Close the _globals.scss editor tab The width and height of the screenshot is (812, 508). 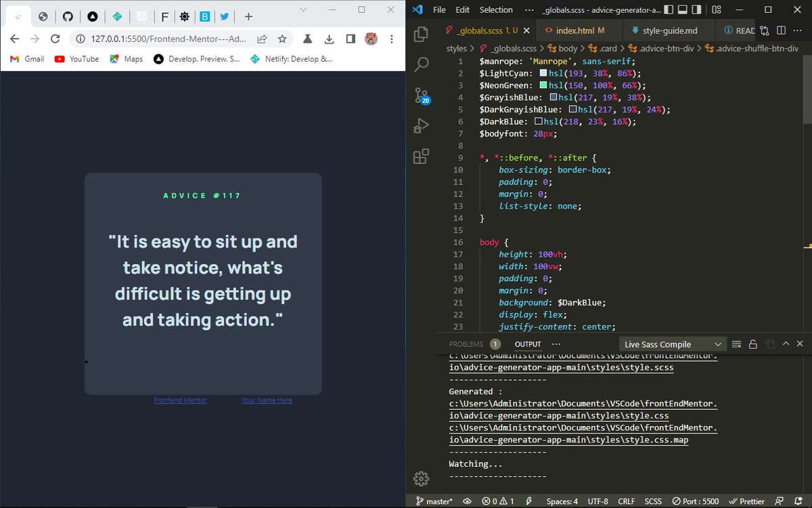[525, 30]
